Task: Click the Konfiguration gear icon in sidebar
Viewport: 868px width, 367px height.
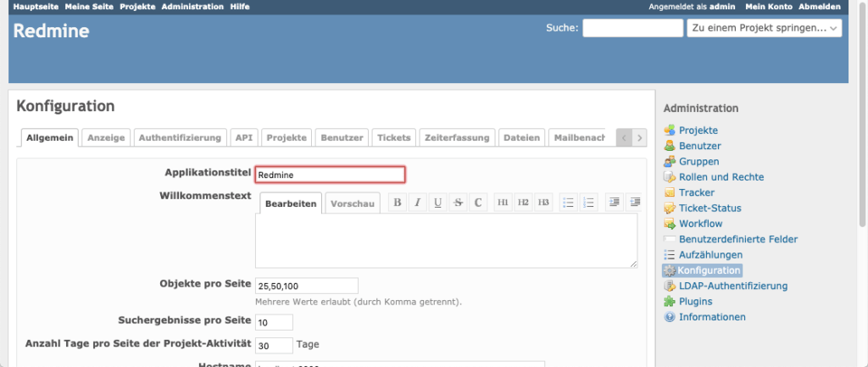Action: (670, 270)
